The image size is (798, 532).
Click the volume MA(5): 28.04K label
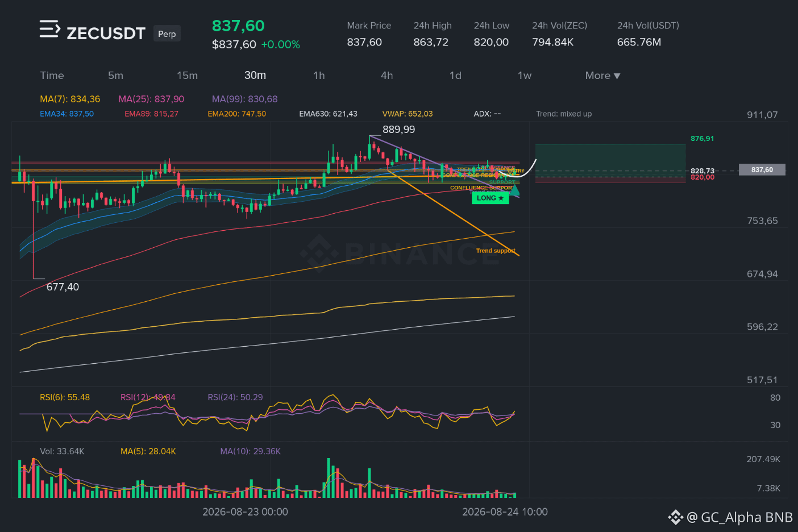[148, 451]
